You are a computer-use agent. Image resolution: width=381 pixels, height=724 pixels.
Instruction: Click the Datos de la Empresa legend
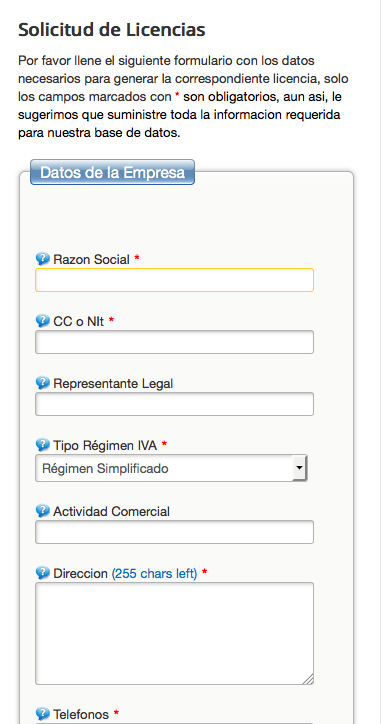coord(113,172)
